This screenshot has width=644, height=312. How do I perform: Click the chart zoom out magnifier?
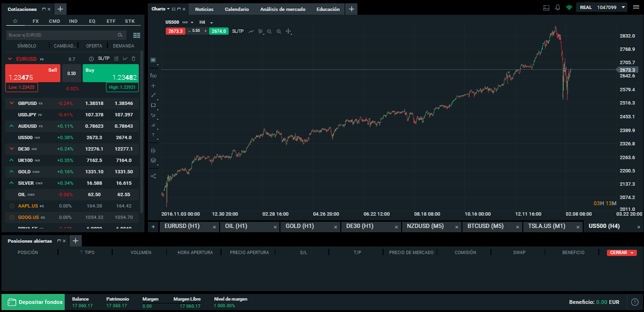[x=269, y=31]
